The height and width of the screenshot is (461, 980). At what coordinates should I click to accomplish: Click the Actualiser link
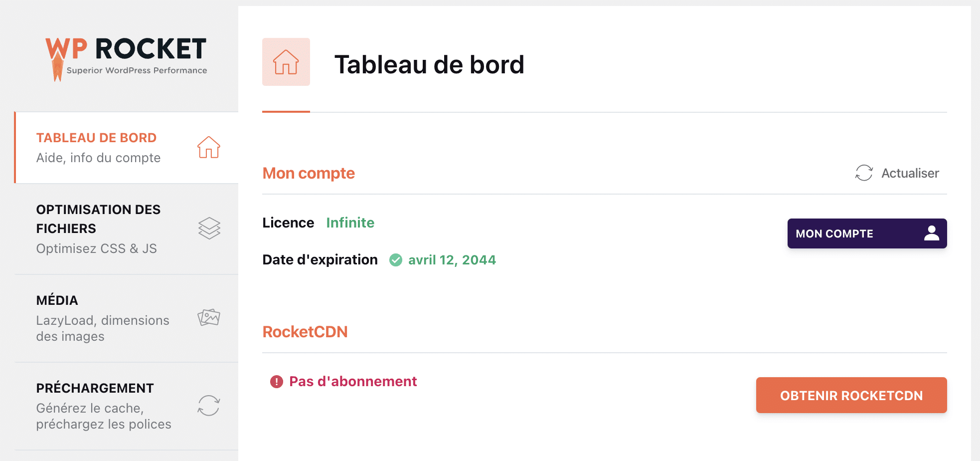pyautogui.click(x=910, y=173)
